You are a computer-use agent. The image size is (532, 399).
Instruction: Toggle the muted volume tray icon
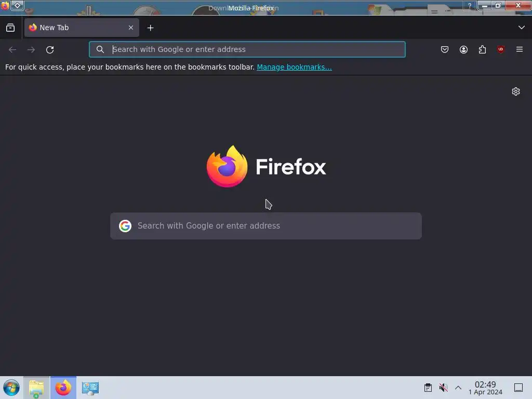pos(443,388)
